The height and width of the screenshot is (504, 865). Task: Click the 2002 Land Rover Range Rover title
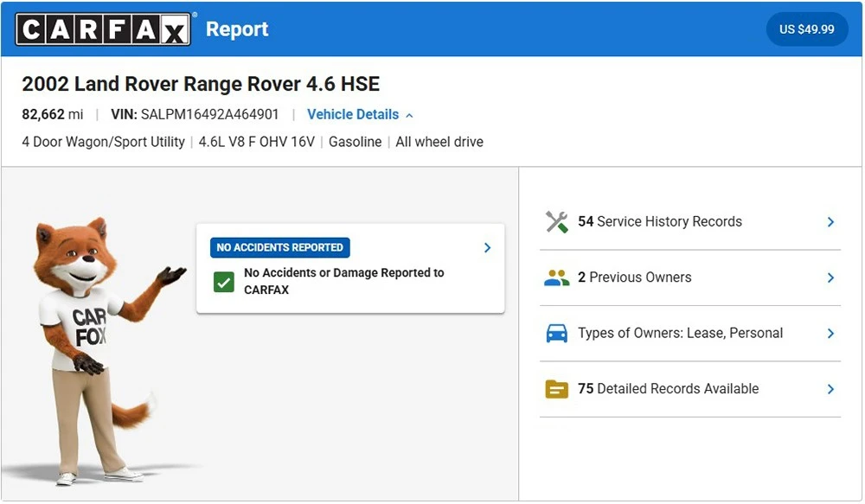tap(201, 84)
